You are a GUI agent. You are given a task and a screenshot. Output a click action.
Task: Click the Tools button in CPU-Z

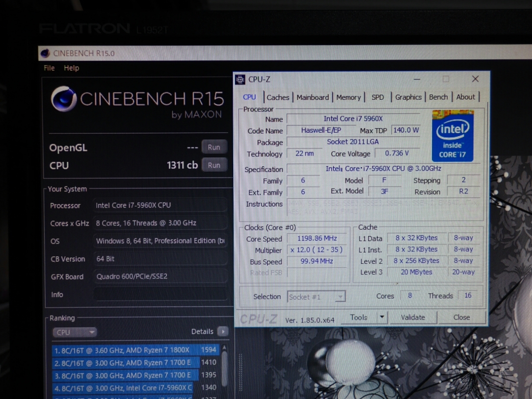[359, 317]
